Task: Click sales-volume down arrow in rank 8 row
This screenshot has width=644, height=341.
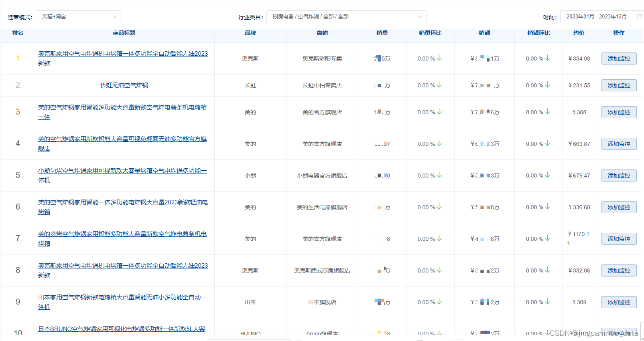Action: pyautogui.click(x=439, y=270)
